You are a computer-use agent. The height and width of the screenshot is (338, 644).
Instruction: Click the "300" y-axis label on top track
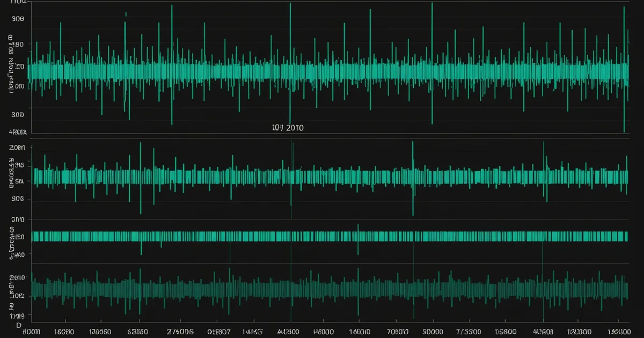[18, 114]
